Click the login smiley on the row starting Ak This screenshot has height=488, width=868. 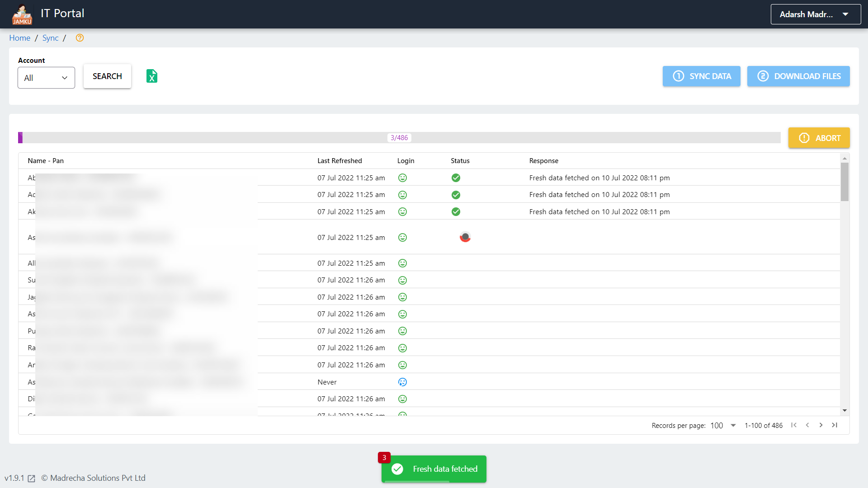pos(402,211)
